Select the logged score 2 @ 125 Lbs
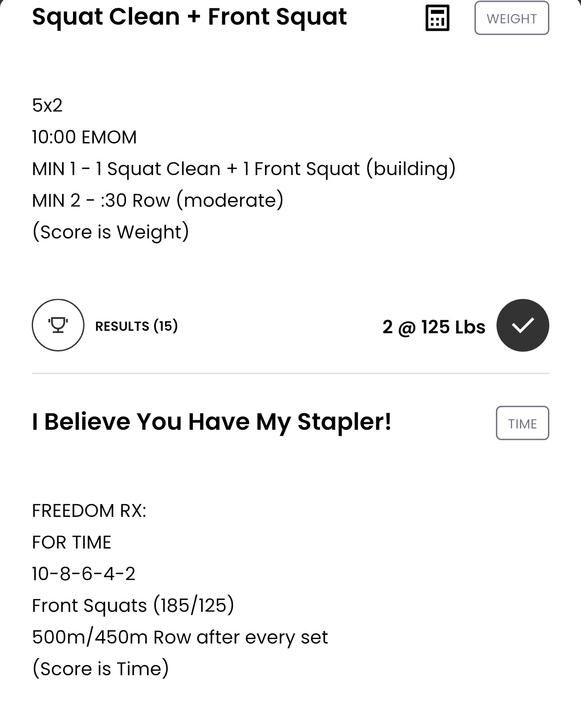581x728 pixels. tap(434, 327)
